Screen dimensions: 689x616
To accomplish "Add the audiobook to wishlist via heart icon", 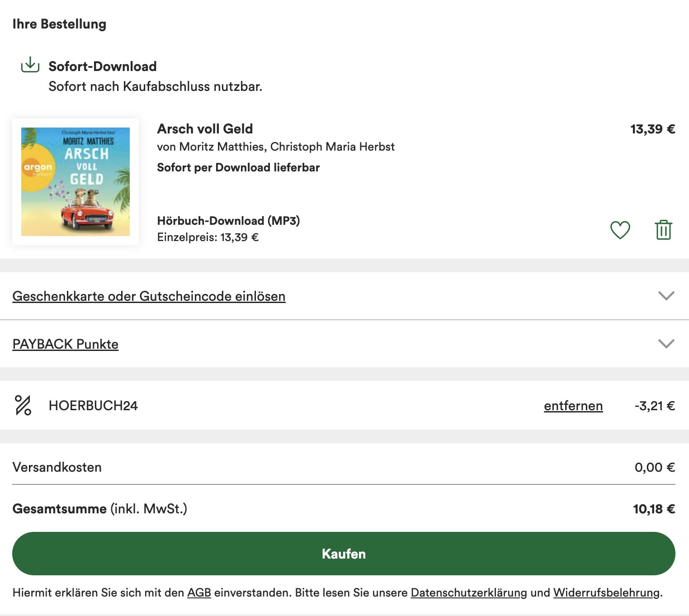I will 620,230.
